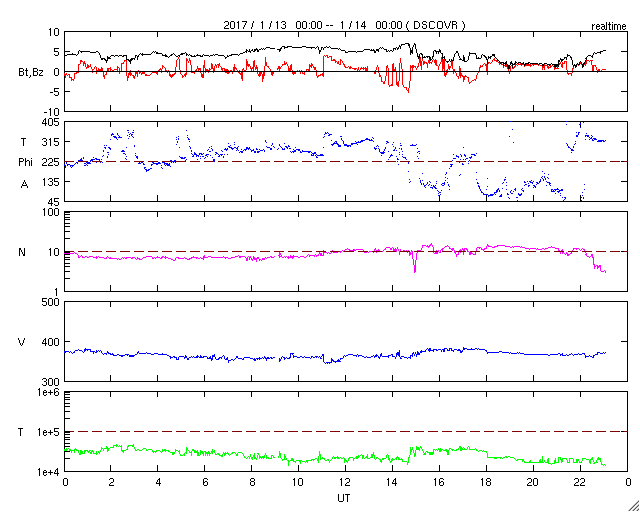640x512 pixels.
Task: Click the "5" tick on the Bt,Bz axis
Action: [57, 52]
